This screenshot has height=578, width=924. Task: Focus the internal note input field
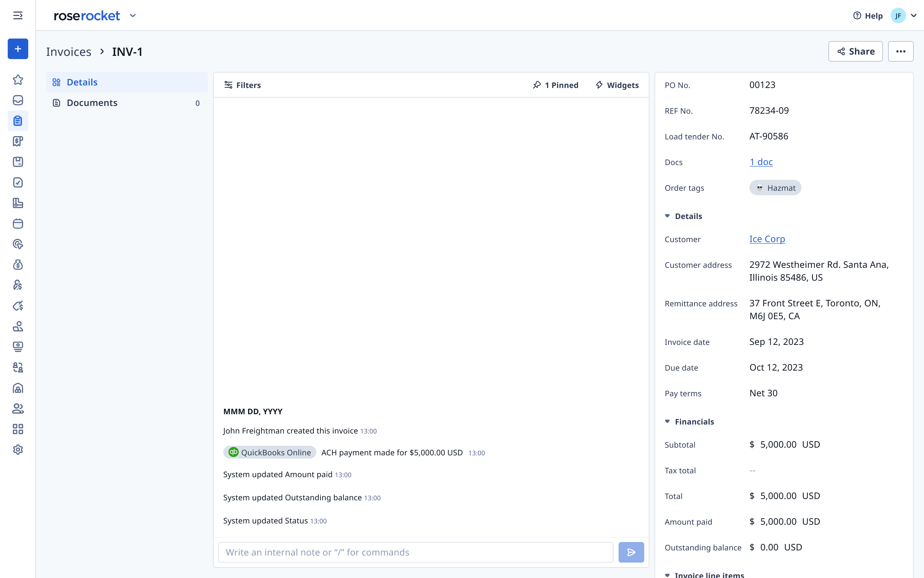click(415, 552)
